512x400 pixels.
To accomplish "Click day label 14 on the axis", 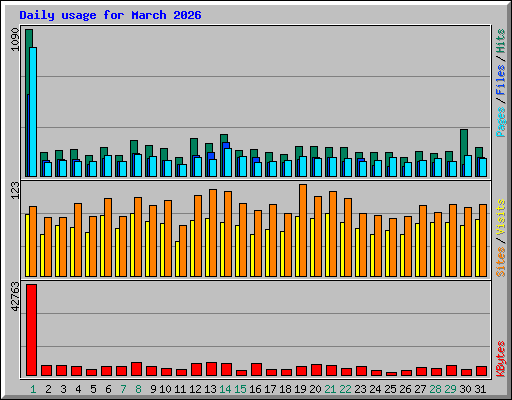I will (225, 389).
